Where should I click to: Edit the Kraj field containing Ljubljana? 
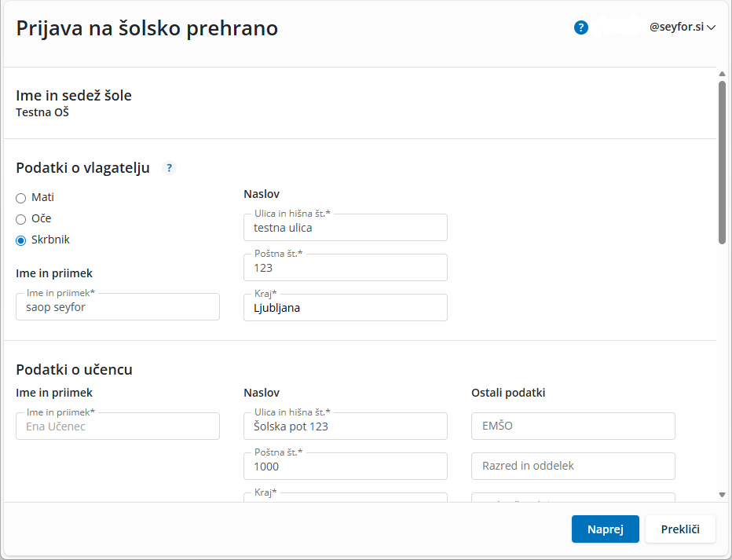(x=346, y=309)
